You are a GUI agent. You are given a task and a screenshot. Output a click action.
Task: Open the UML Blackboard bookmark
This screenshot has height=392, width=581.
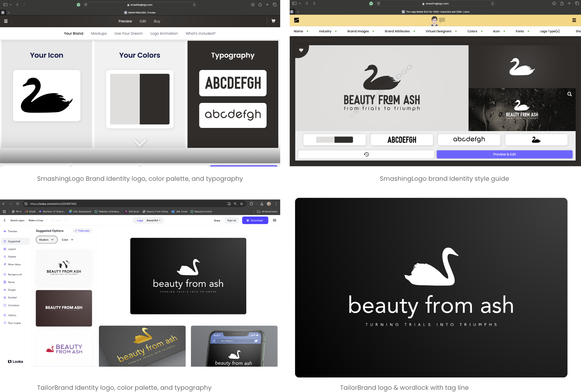tap(80, 212)
